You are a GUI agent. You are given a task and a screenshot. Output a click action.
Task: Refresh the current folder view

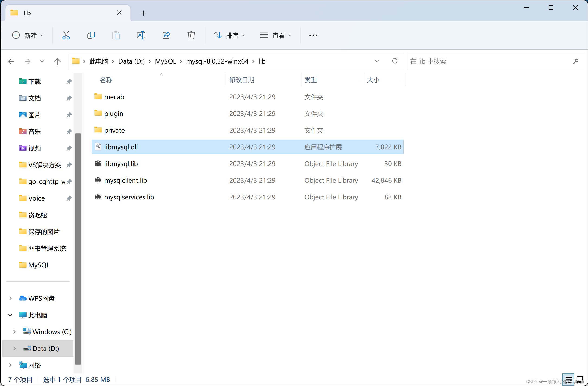[x=395, y=61]
